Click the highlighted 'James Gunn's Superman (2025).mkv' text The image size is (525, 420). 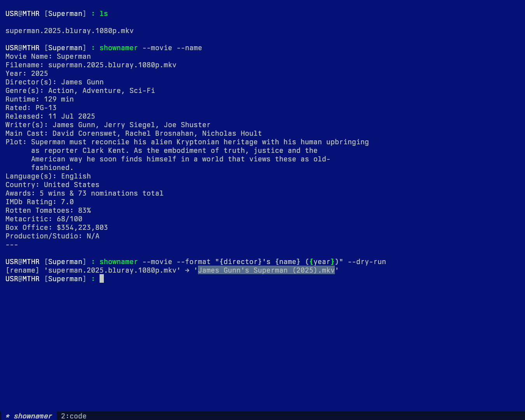[266, 270]
